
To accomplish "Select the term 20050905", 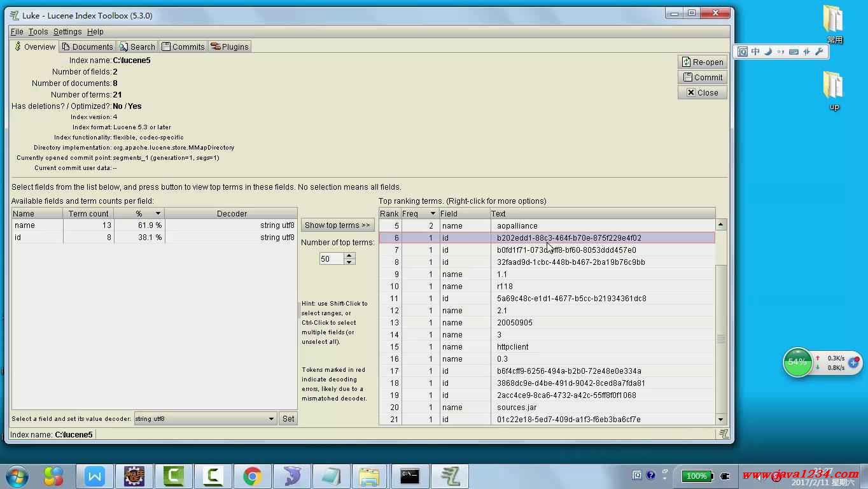I will (547, 322).
